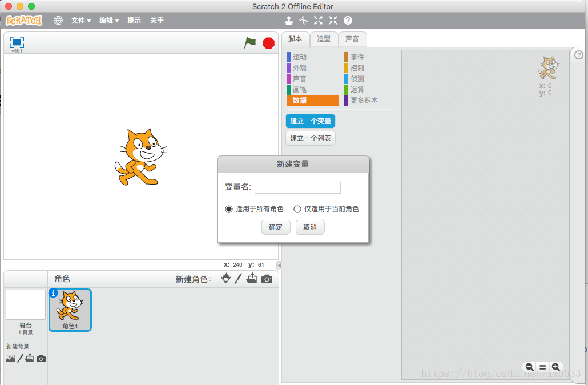The image size is (588, 385).
Task: Select the 运算 block category
Action: pyautogui.click(x=369, y=90)
